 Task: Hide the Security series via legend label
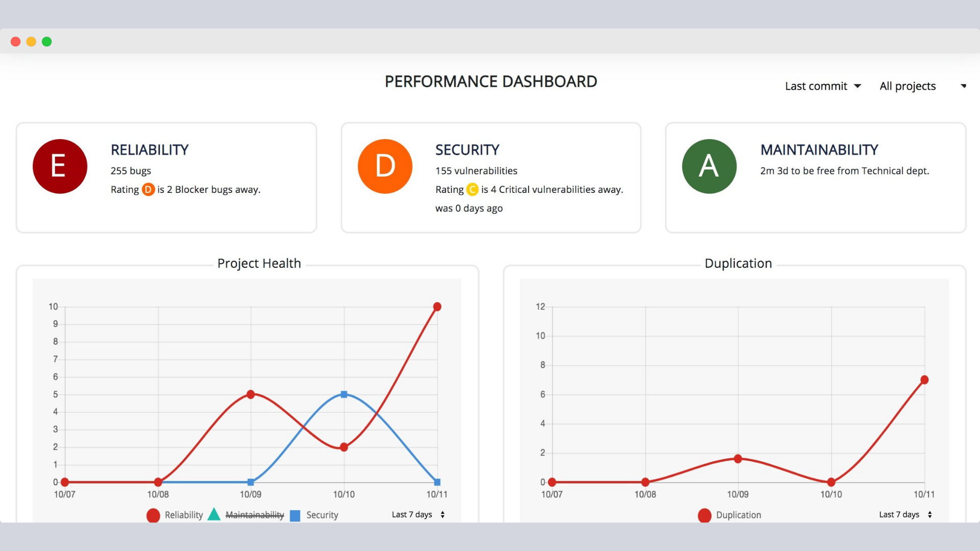(x=322, y=515)
